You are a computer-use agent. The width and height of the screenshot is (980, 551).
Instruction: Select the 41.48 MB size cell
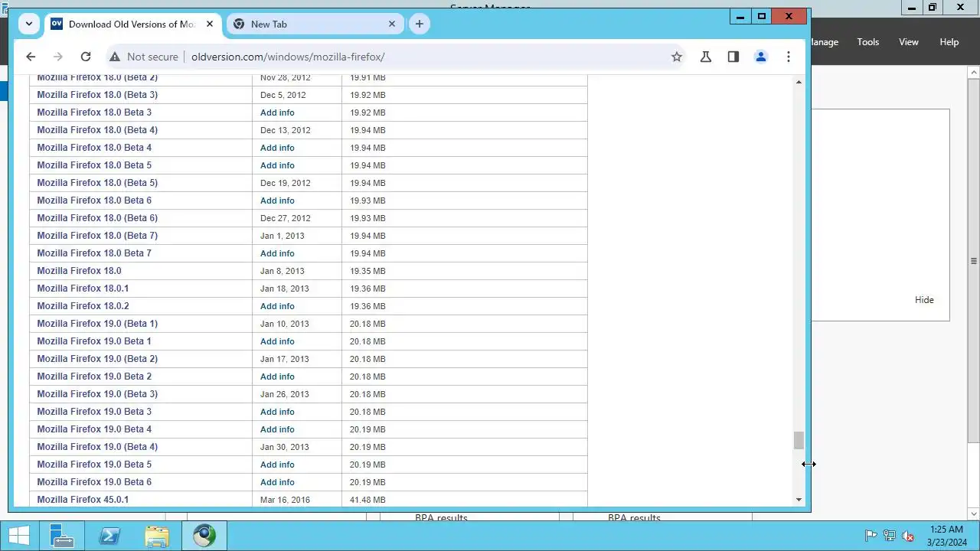(x=464, y=500)
